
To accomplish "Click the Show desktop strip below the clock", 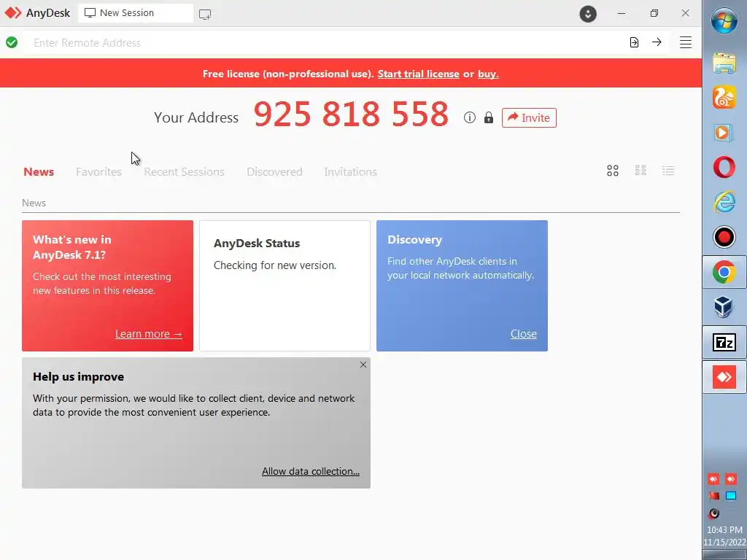I will [x=724, y=555].
